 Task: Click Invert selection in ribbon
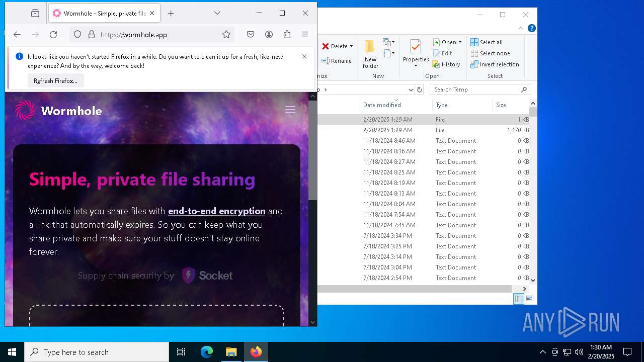tap(495, 64)
